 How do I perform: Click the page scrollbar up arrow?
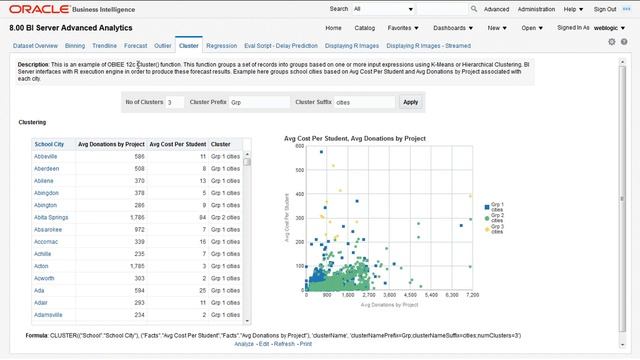[x=622, y=62]
